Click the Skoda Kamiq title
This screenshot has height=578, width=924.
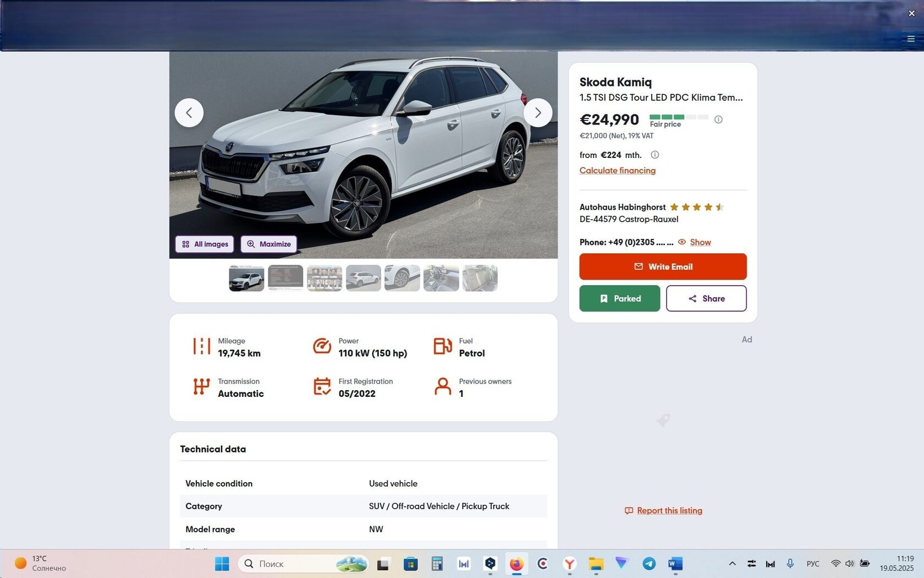(x=615, y=82)
